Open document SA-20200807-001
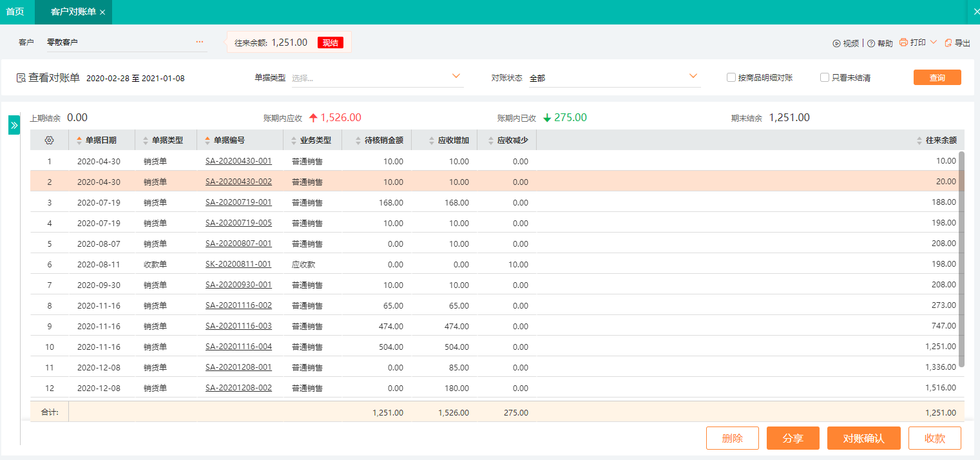980x460 pixels. coord(238,244)
